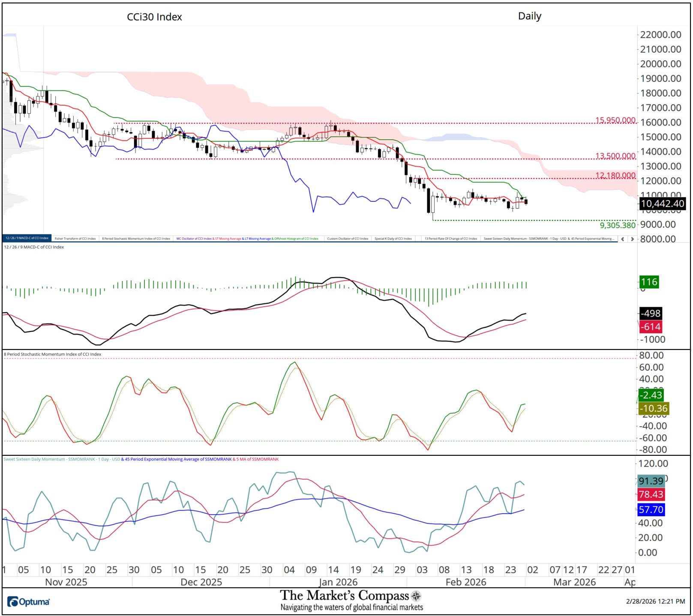Image resolution: width=693 pixels, height=616 pixels.
Task: Click the Jan 2026 month label
Action: tap(338, 582)
